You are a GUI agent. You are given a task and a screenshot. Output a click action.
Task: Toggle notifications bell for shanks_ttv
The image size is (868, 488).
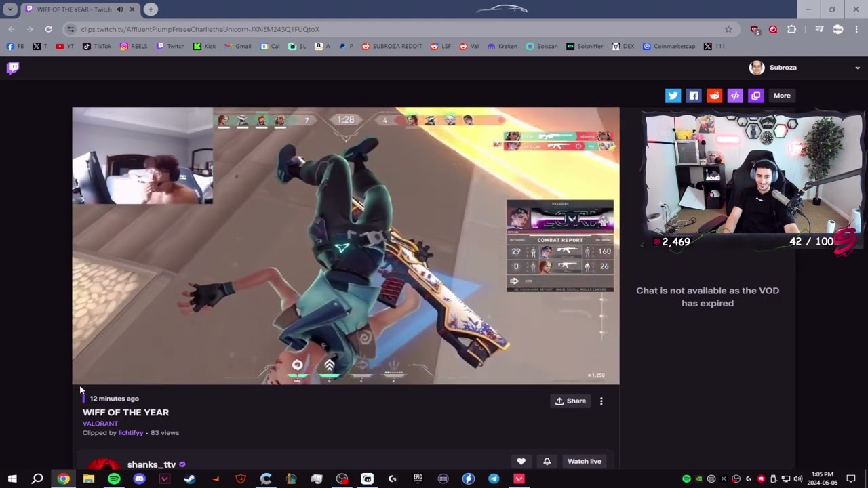(547, 462)
